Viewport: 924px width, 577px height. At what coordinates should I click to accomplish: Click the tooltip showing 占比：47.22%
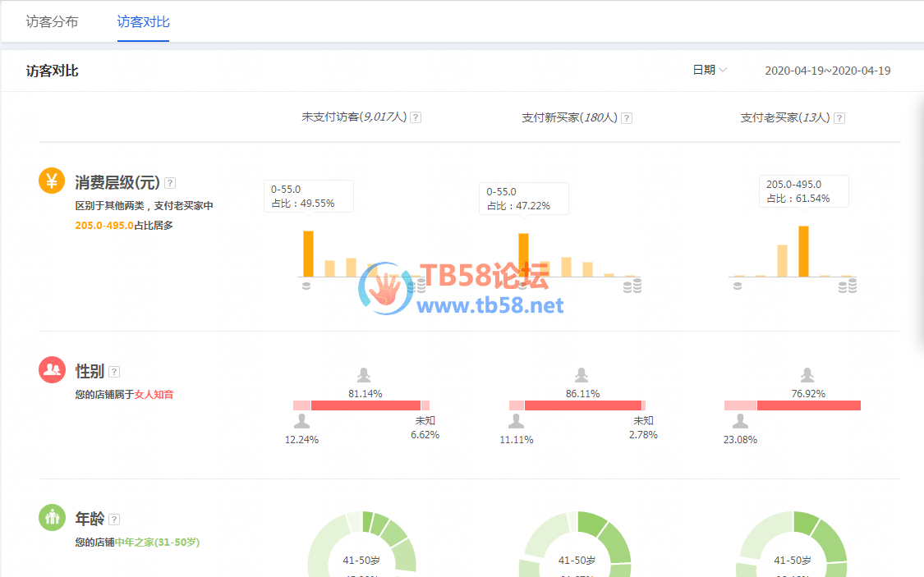click(x=524, y=199)
